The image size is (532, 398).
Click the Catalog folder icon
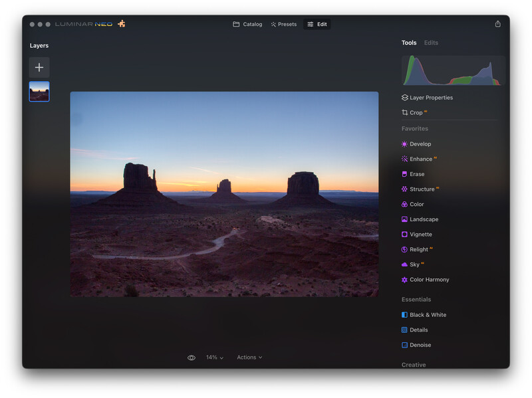click(x=236, y=24)
